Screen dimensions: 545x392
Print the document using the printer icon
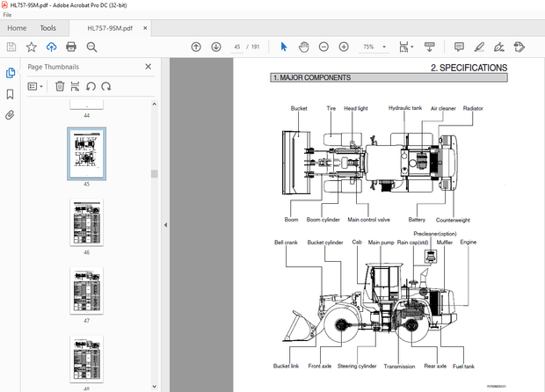71,47
